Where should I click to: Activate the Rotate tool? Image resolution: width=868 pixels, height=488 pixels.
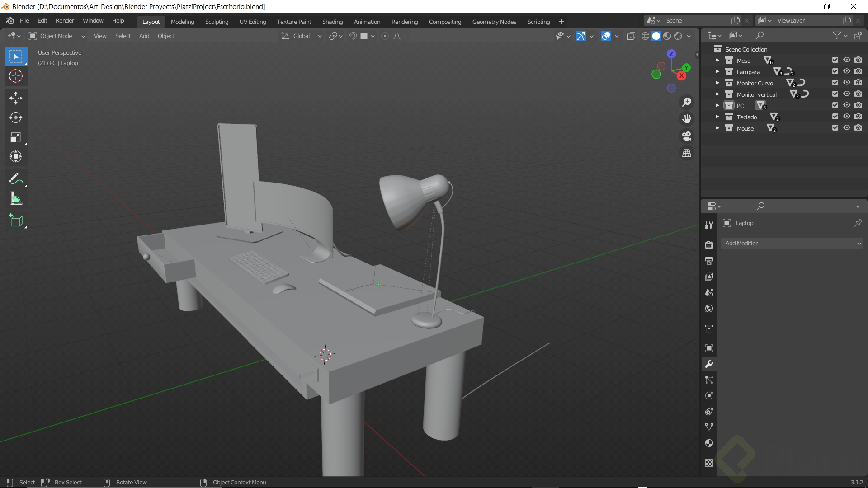tap(16, 117)
